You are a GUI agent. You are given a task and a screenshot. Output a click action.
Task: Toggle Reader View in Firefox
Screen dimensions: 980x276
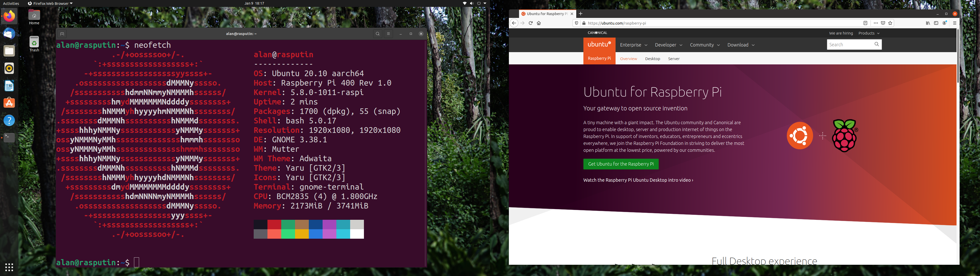pyautogui.click(x=865, y=23)
